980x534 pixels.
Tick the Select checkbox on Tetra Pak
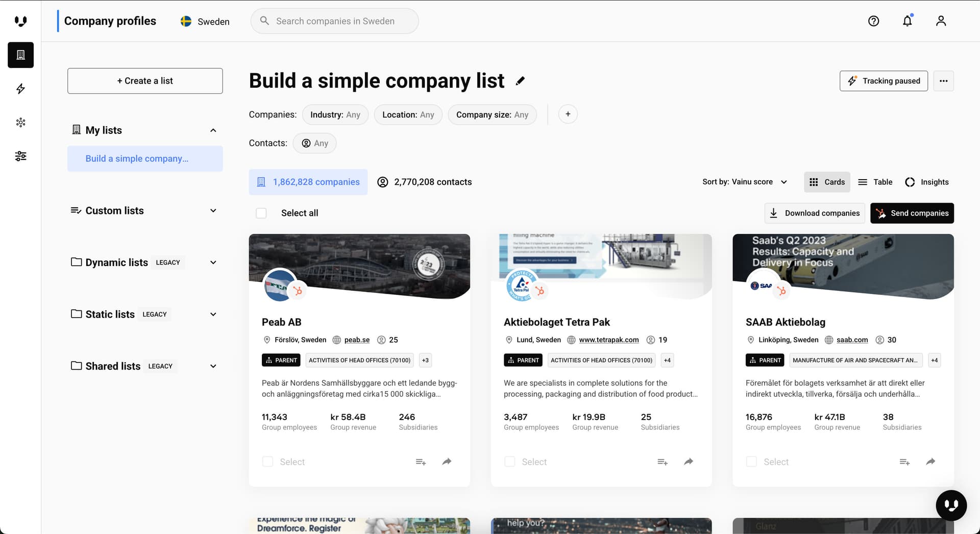[x=509, y=462]
